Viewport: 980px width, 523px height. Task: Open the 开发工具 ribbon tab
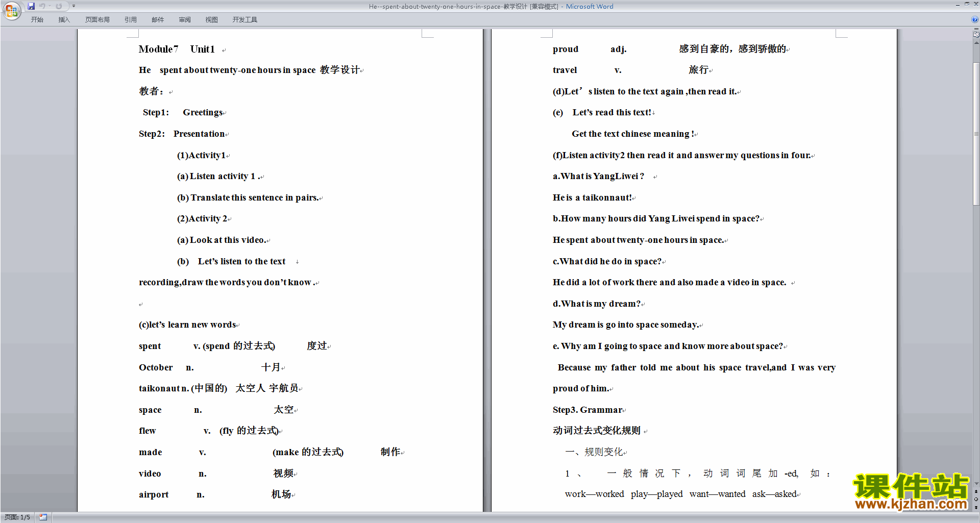point(245,20)
